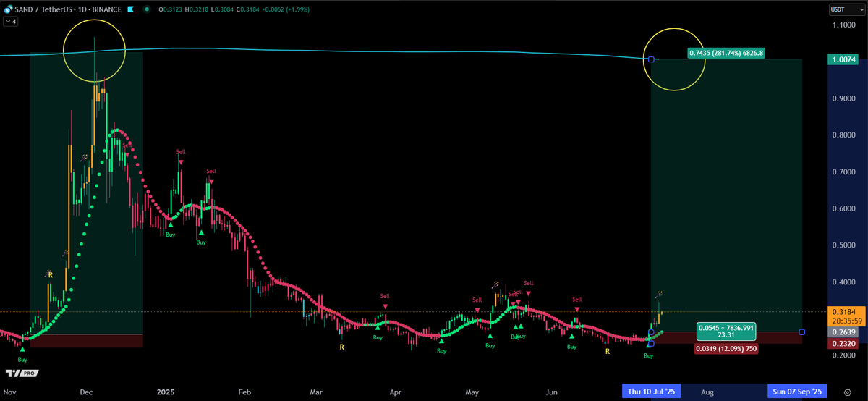Open chart settings gear icon
Viewport: 868px width, 401px height.
847,392
